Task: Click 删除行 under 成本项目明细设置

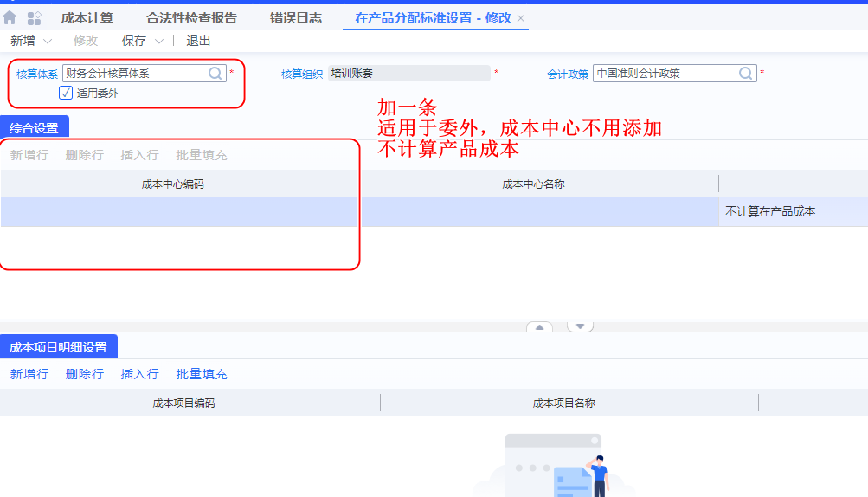Action: (84, 374)
